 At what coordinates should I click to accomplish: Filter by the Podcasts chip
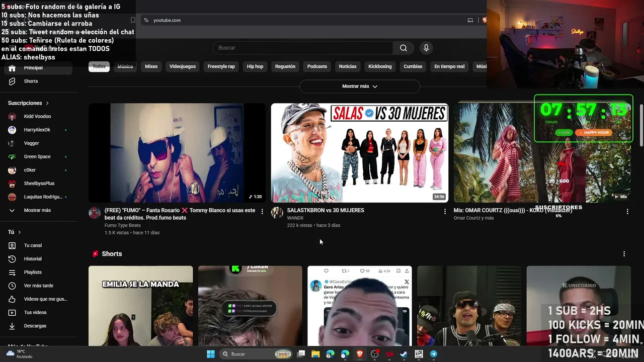tap(317, 66)
